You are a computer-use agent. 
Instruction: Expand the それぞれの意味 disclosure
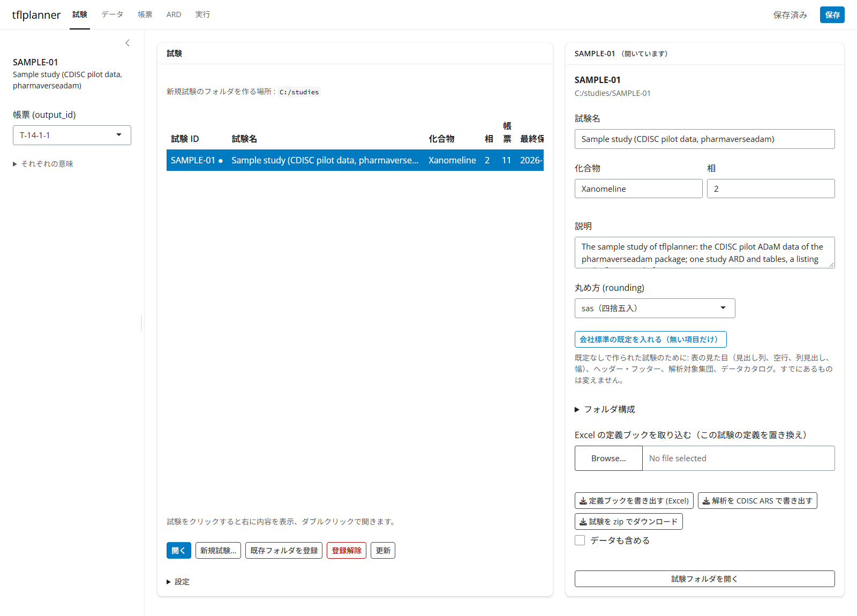43,164
